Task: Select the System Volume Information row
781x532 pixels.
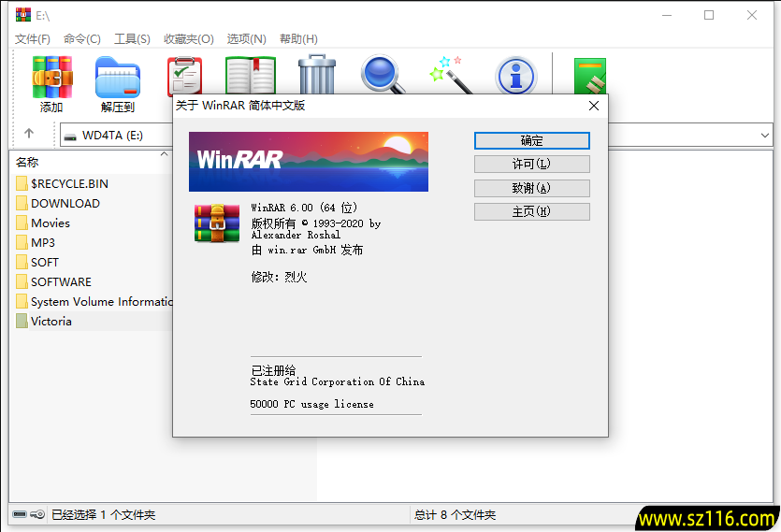Action: click(93, 301)
